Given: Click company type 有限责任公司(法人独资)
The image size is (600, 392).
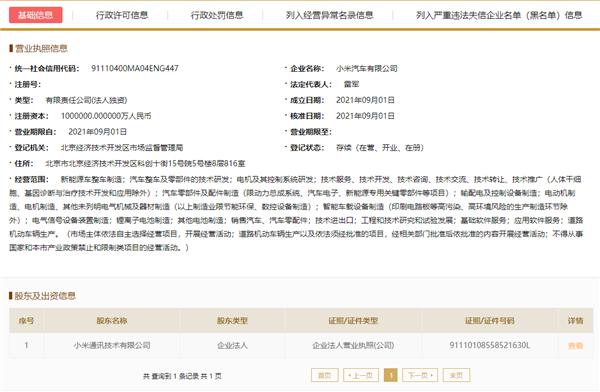Looking at the screenshot, I should tap(86, 100).
